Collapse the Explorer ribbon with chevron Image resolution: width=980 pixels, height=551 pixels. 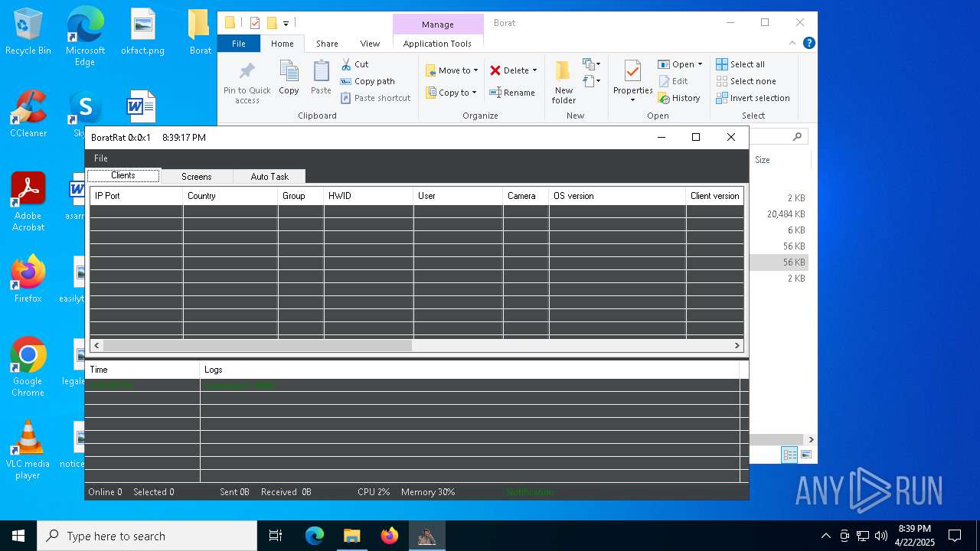pyautogui.click(x=792, y=44)
